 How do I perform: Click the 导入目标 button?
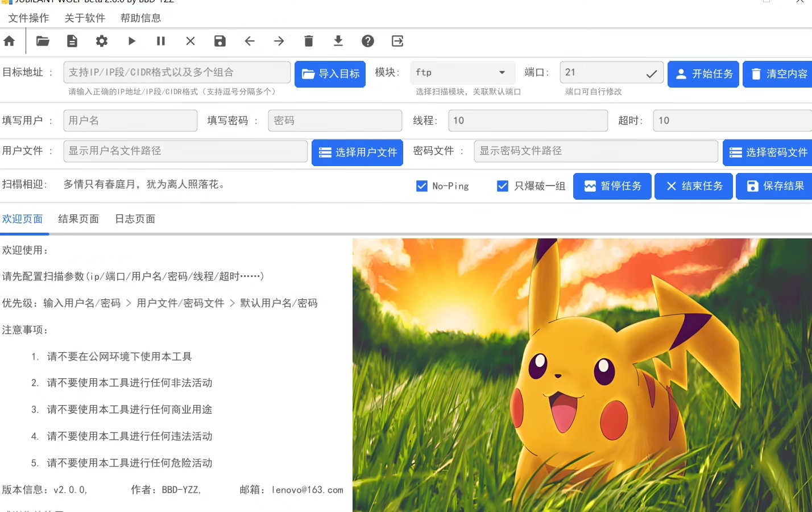330,74
